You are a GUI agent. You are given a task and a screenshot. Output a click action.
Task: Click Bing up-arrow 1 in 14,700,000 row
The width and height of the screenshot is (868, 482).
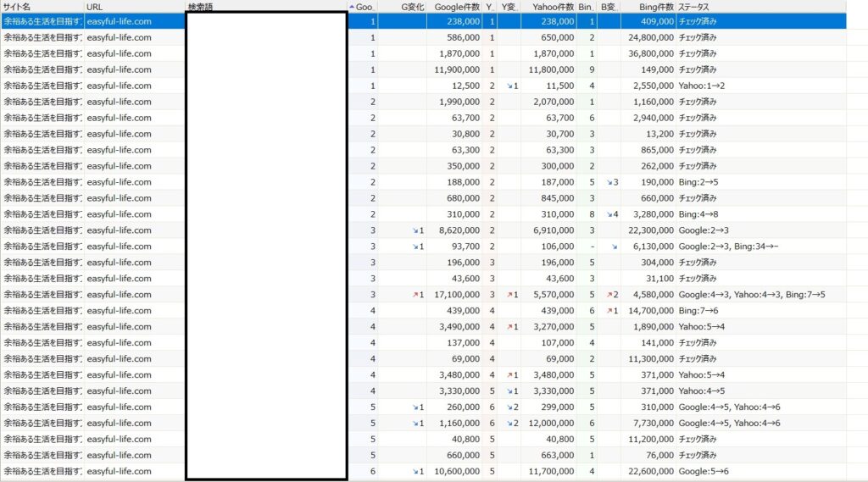[612, 310]
